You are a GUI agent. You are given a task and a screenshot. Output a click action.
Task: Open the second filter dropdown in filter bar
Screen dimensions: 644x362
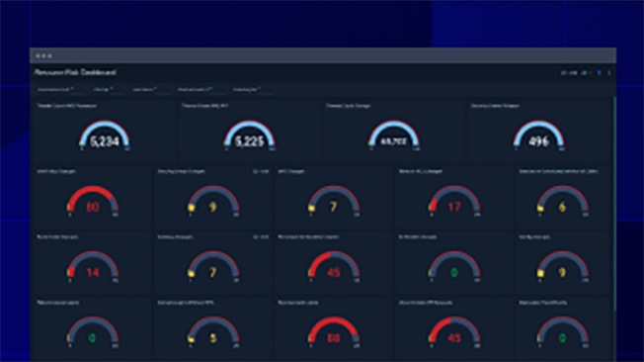(x=103, y=89)
